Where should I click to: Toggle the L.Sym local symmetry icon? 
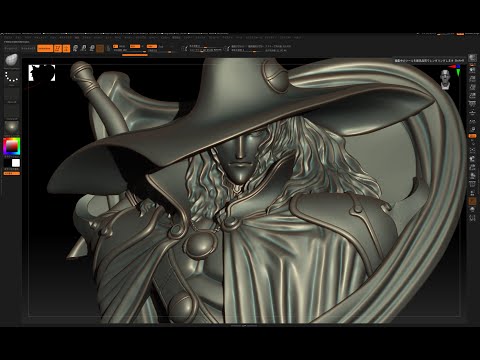click(472, 129)
